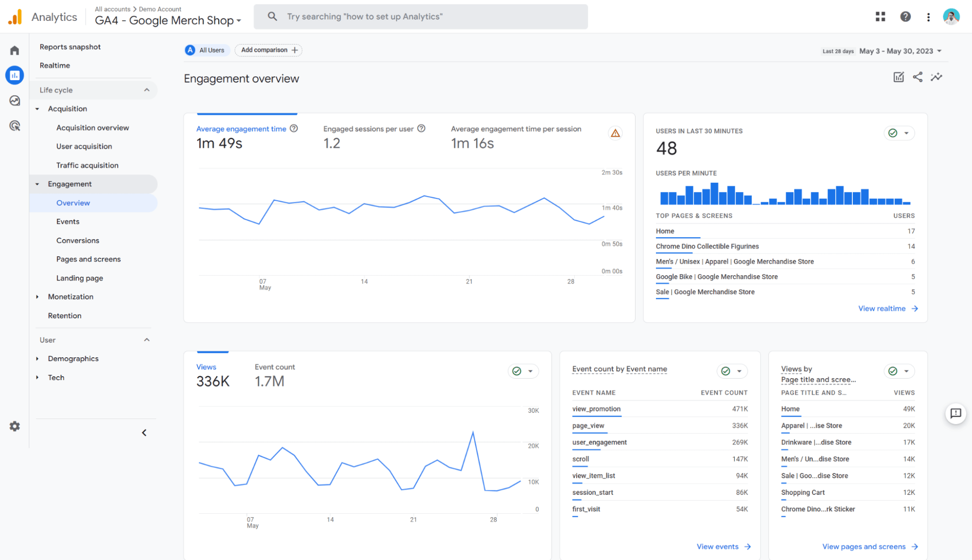
Task: Open the Explore section icon
Action: coord(15,101)
